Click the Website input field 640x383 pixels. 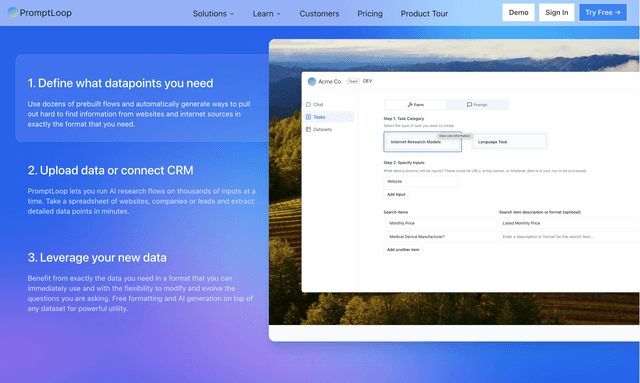[421, 181]
